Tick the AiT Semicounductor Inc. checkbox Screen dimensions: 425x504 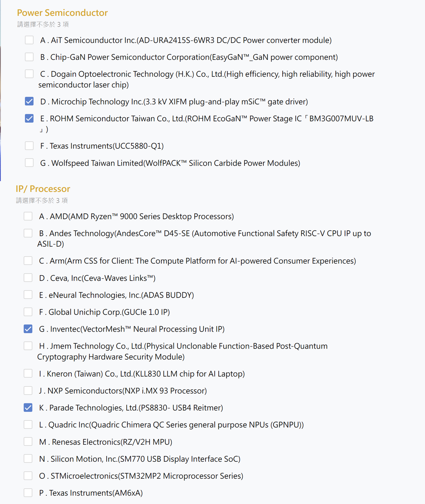tap(29, 40)
